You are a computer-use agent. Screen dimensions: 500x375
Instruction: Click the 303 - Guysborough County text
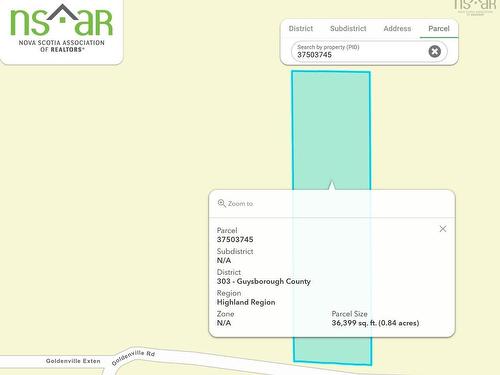tap(264, 282)
